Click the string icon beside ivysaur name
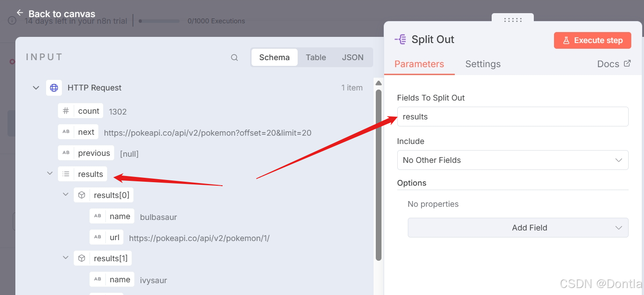 (97, 280)
